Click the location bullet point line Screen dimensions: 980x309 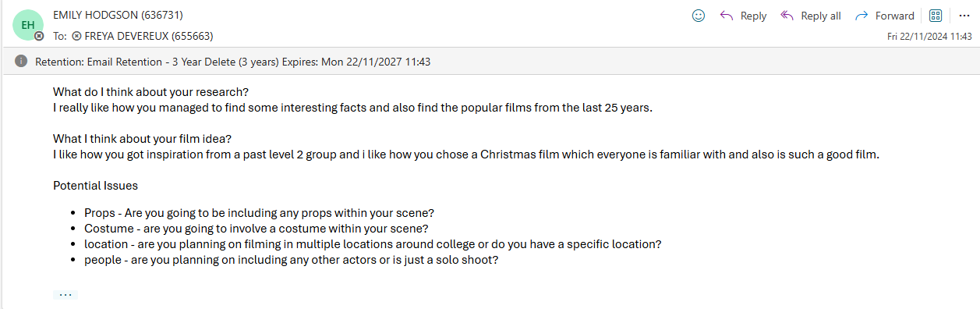pos(373,243)
